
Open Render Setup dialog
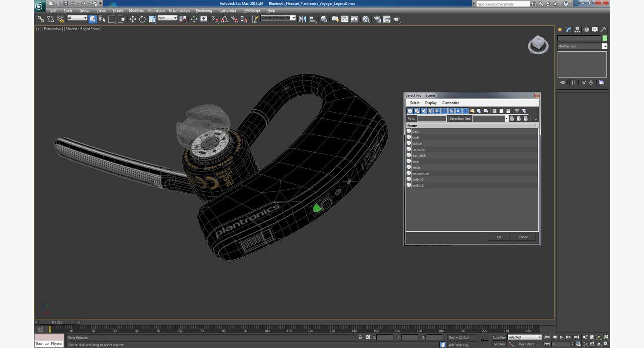coord(377,19)
